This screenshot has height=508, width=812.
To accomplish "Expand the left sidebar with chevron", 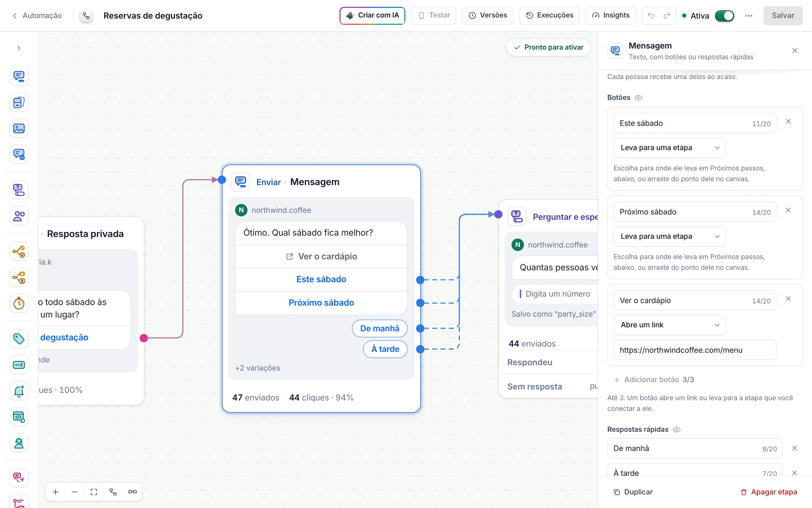I will click(x=19, y=48).
